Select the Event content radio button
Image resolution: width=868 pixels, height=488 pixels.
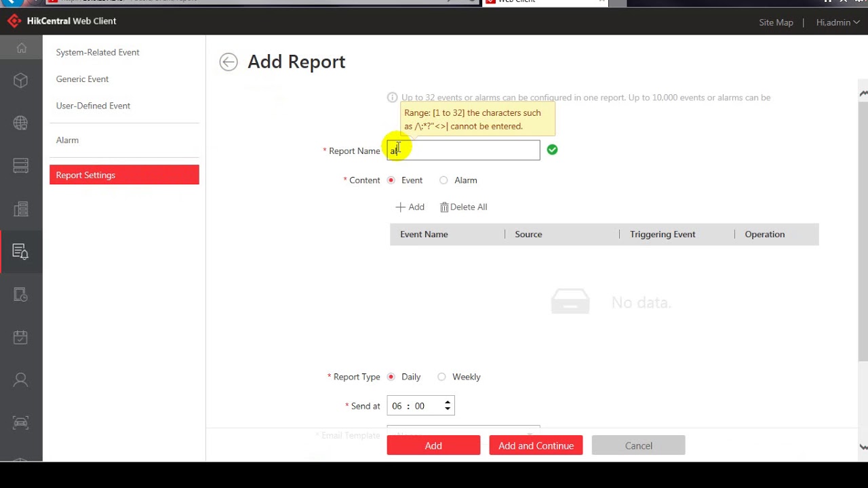tap(391, 180)
